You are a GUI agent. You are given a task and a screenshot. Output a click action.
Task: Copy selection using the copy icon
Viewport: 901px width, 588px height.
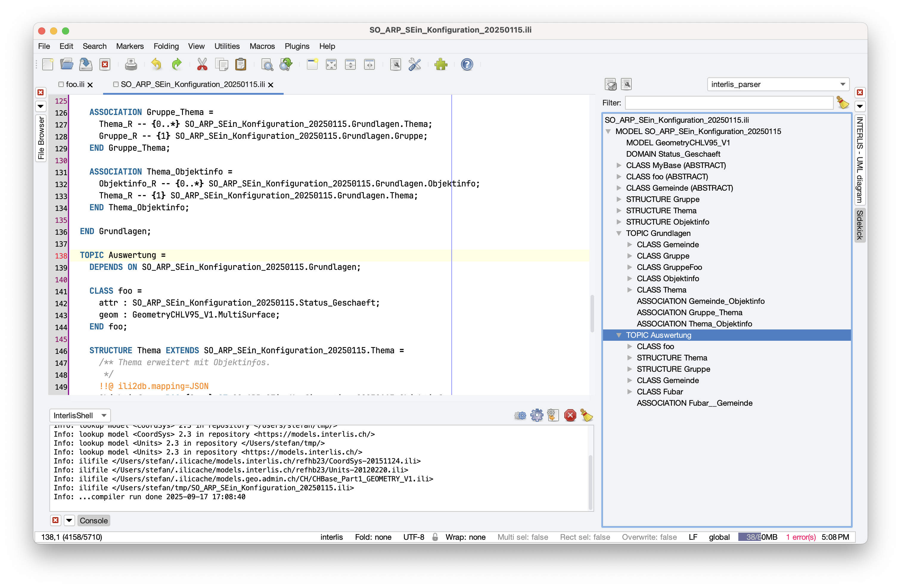(221, 64)
